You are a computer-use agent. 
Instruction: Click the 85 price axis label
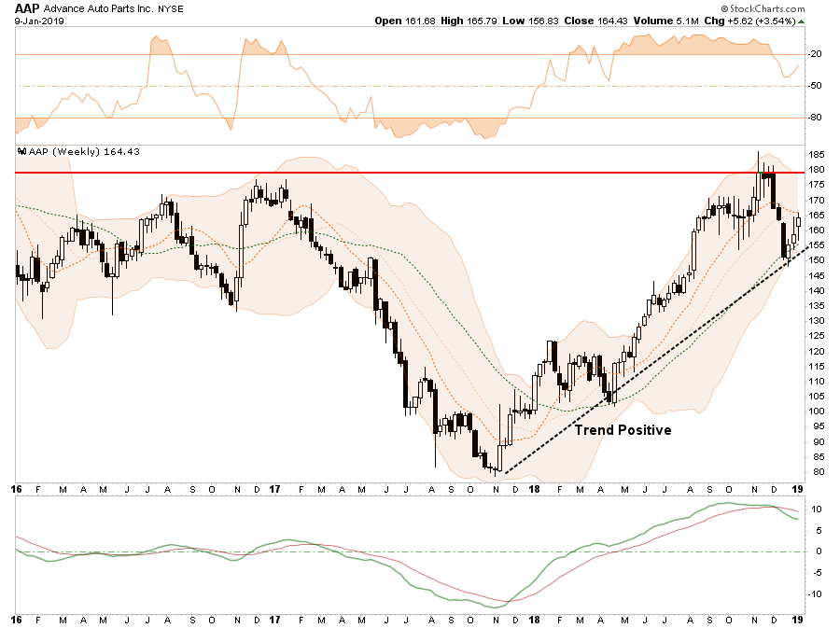(x=819, y=456)
